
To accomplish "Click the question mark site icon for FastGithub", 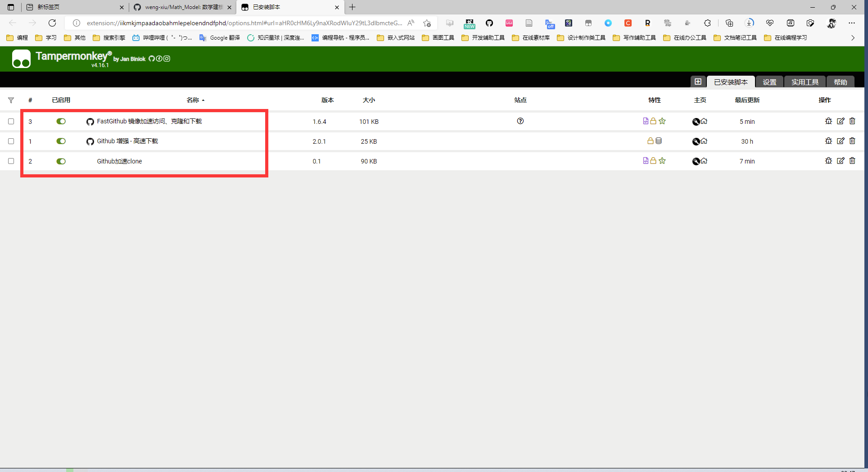I will pyautogui.click(x=520, y=121).
